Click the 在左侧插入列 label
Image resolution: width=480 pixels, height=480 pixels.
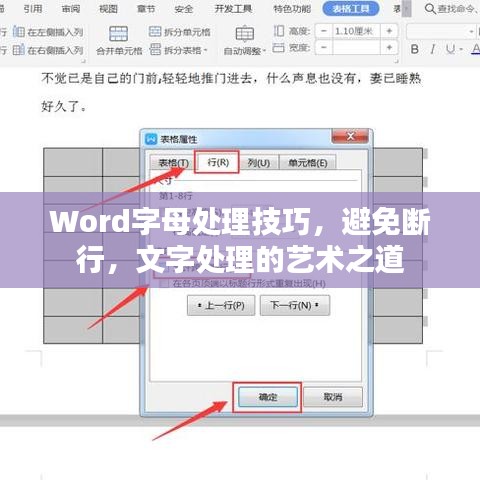55,32
